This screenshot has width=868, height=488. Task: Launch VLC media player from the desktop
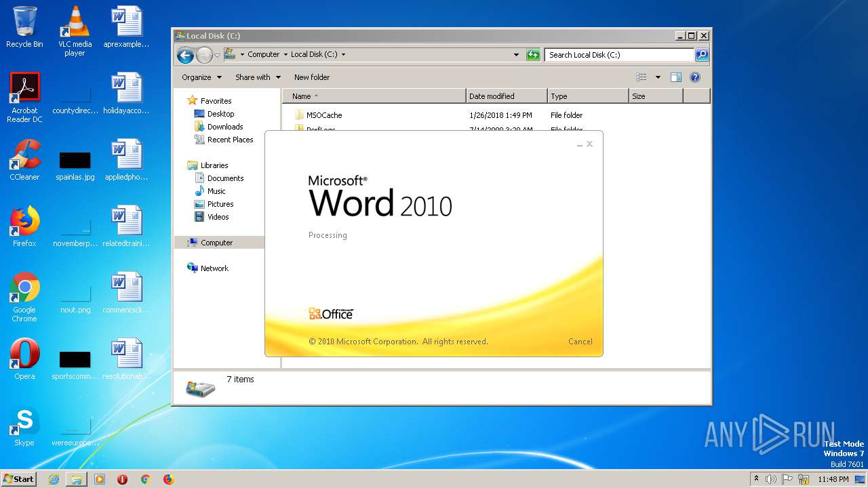(75, 30)
